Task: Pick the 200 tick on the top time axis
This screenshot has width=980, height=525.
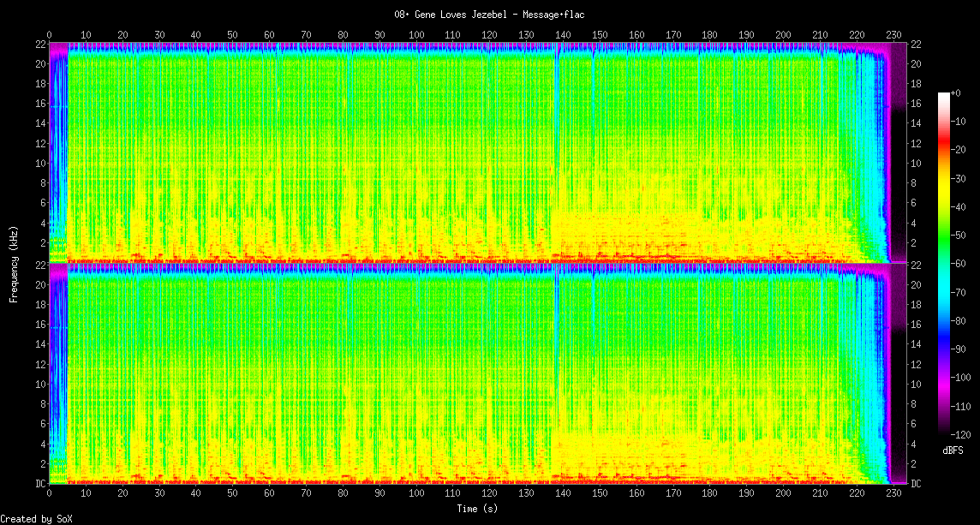Action: [x=783, y=34]
